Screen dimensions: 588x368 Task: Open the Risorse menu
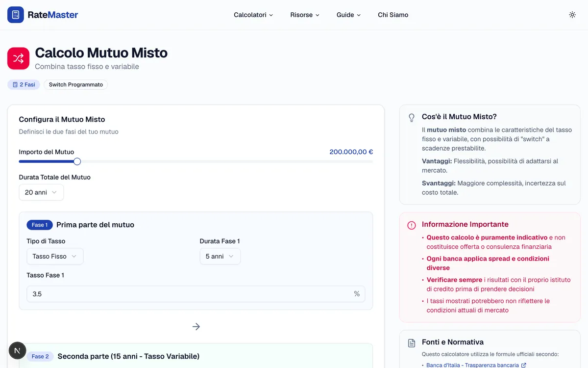coord(305,15)
